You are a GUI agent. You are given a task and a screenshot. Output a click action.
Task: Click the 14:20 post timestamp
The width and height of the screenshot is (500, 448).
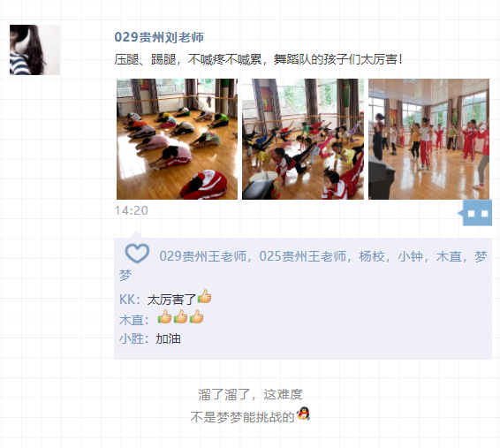tap(131, 210)
